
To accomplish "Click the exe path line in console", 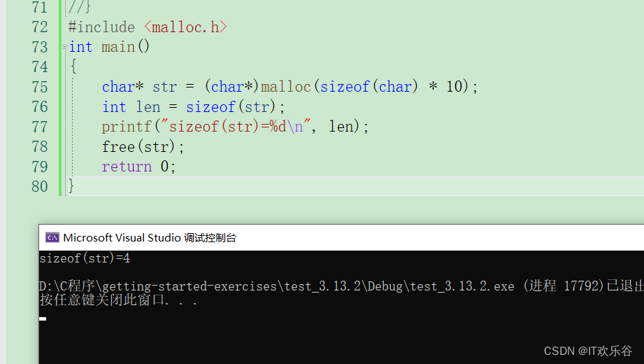I will 342,286.
